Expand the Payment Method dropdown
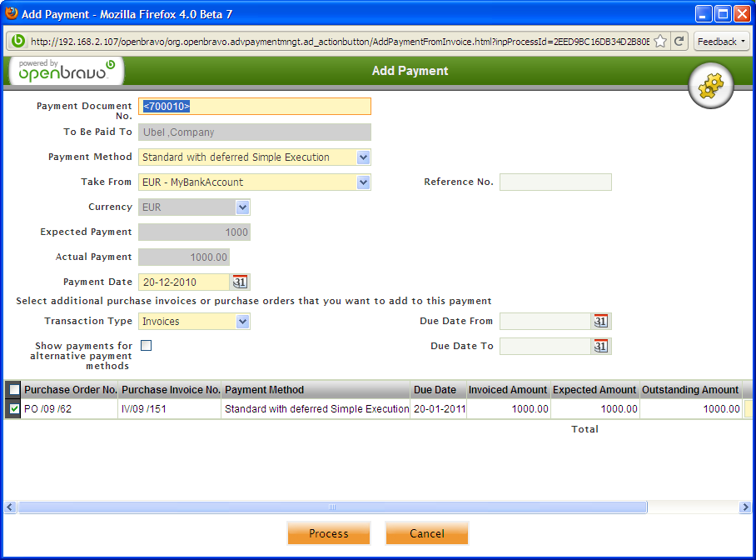Image resolution: width=756 pixels, height=560 pixels. click(364, 157)
